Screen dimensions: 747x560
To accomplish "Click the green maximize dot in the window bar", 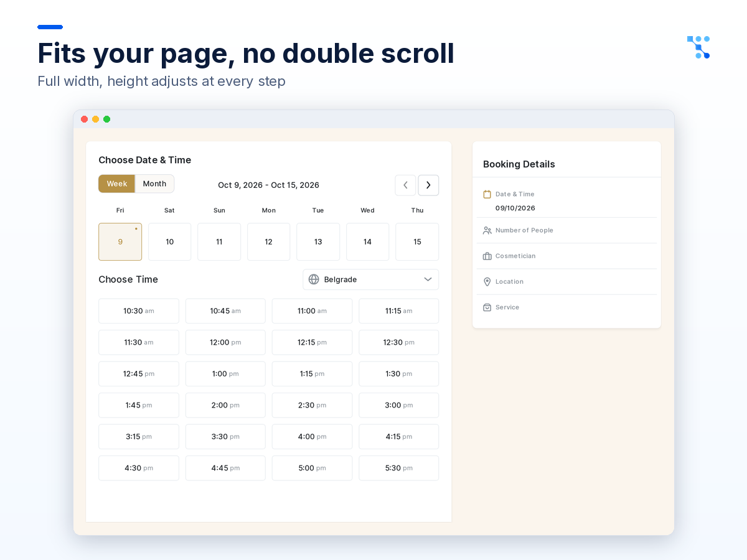I will tap(106, 119).
